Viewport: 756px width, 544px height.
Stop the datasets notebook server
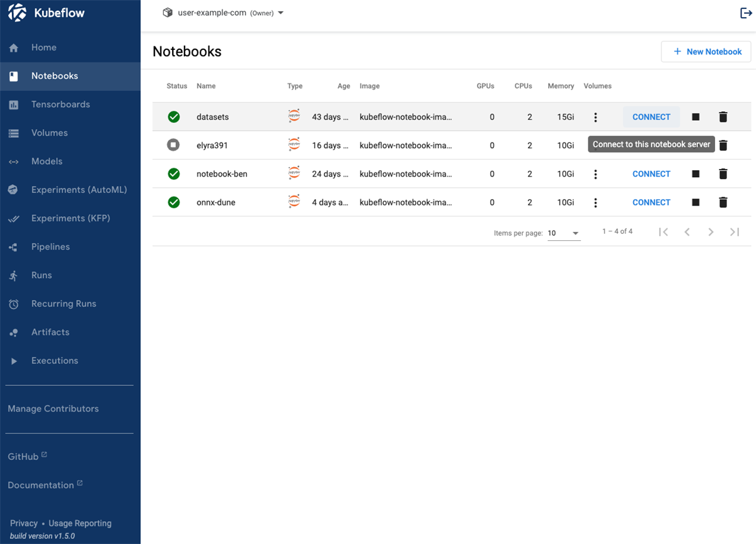[696, 117]
